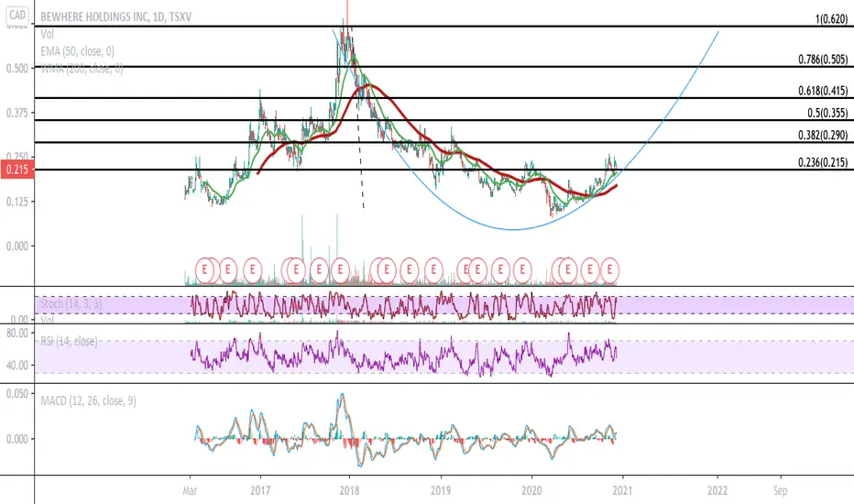Click the 2018 label on time axis
The image size is (854, 504).
(349, 490)
